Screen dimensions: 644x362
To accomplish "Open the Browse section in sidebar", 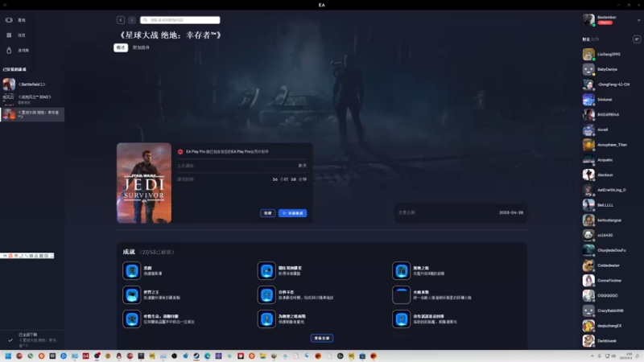I will (15, 35).
